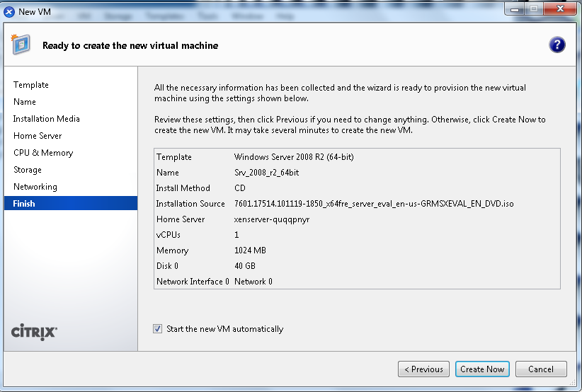Screen dimensions: 582x392
Task: Click the window resize grip corner
Action: [572, 383]
